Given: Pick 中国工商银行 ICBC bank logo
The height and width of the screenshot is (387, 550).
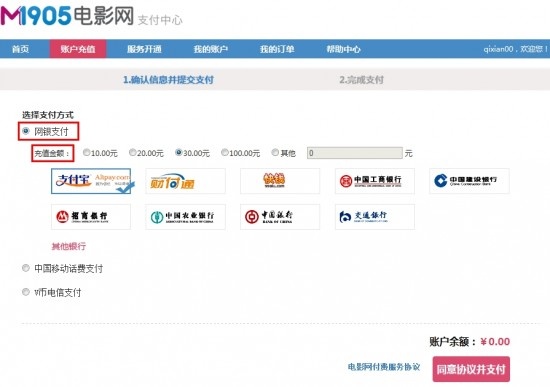Looking at the screenshot, I should (375, 181).
